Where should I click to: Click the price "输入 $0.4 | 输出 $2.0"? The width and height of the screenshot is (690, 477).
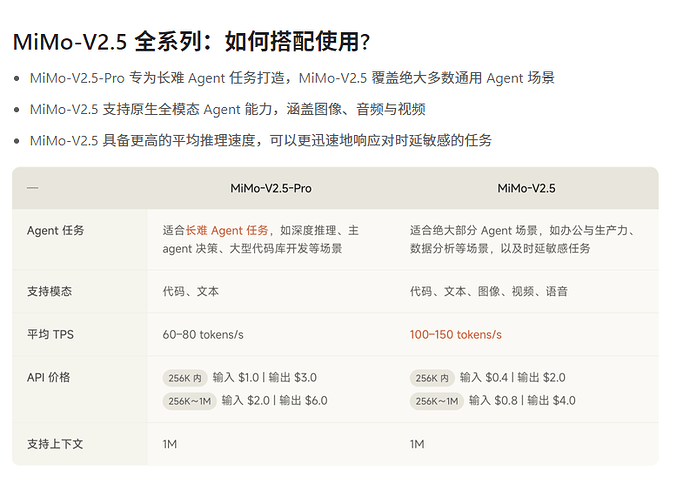coord(513,378)
